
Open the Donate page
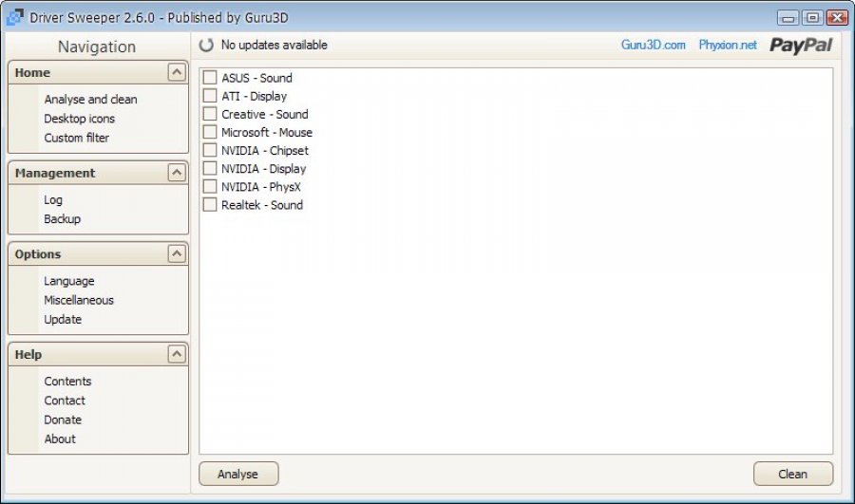tap(63, 420)
